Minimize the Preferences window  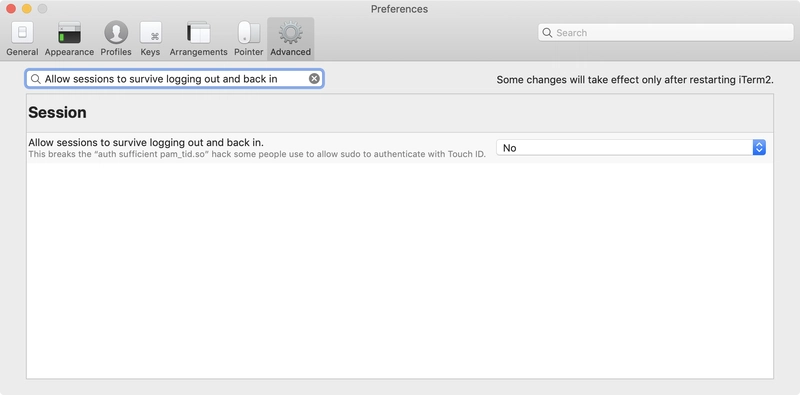[27, 9]
